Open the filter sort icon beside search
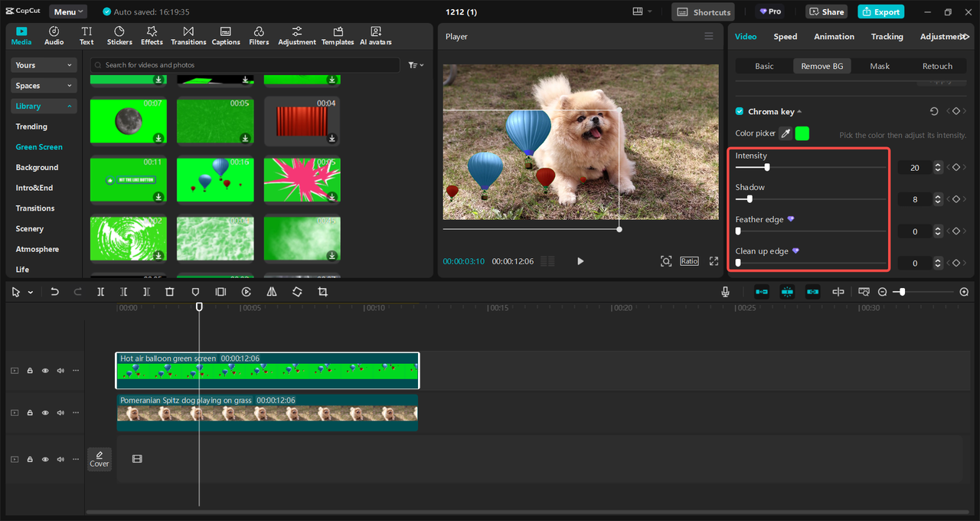Viewport: 980px width, 521px height. [416, 65]
